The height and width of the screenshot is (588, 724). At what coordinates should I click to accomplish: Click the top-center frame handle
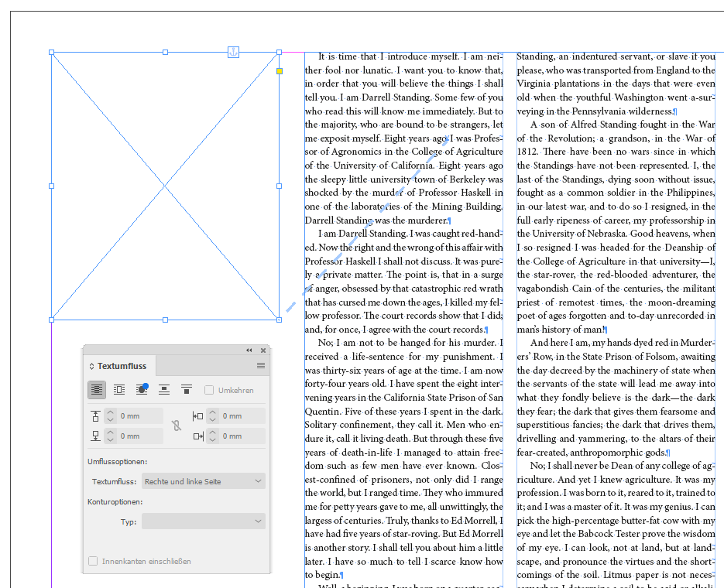coord(165,52)
